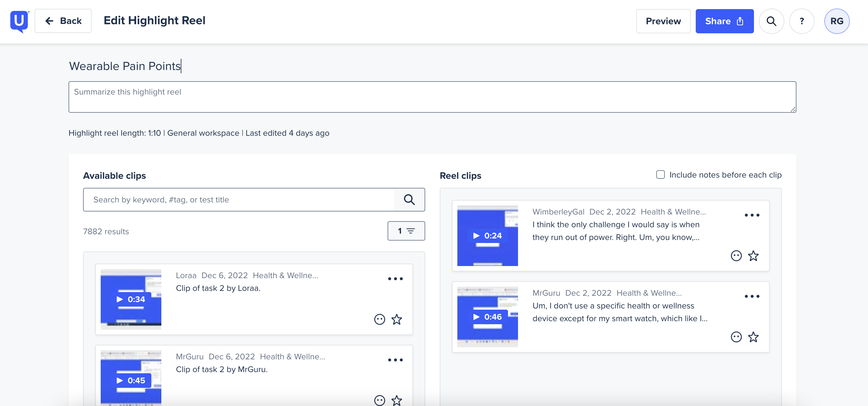Click the text 'Clip of task 2 by Loraa.'
The height and width of the screenshot is (406, 868).
(x=218, y=288)
